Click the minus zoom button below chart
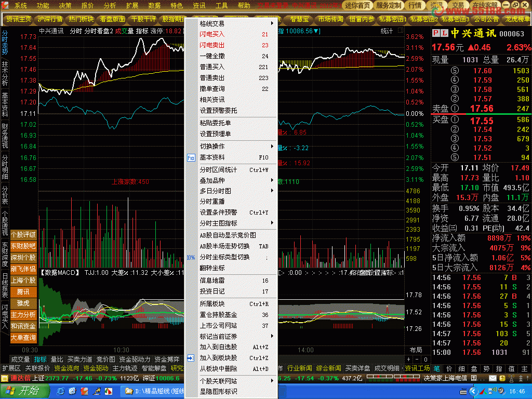Screen dimensions: 532x399 pyautogui.click(x=417, y=360)
